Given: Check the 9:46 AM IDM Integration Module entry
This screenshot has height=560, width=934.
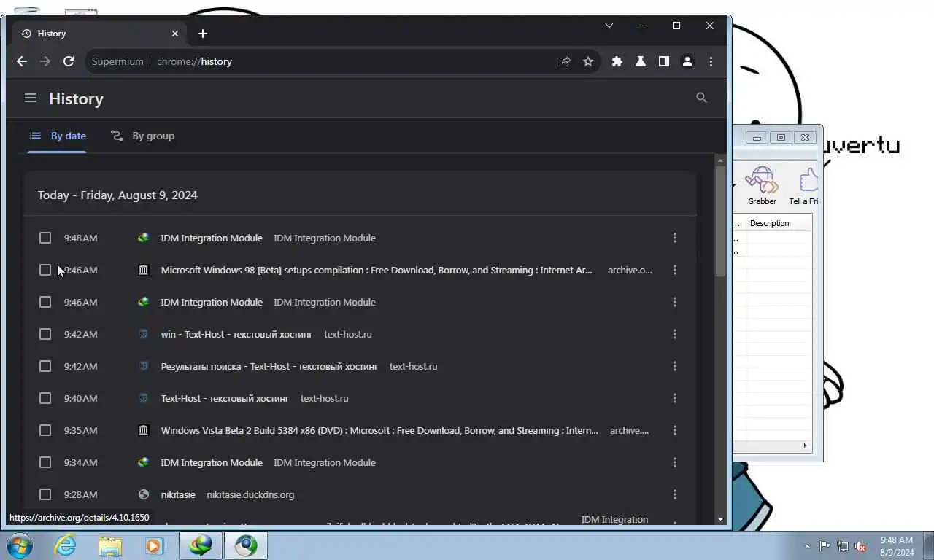Looking at the screenshot, I should [45, 302].
